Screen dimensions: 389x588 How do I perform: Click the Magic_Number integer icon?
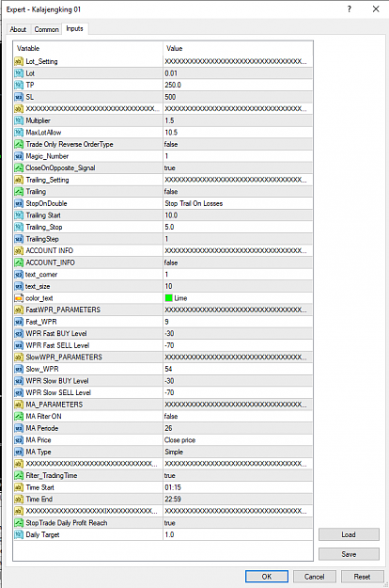(x=19, y=156)
